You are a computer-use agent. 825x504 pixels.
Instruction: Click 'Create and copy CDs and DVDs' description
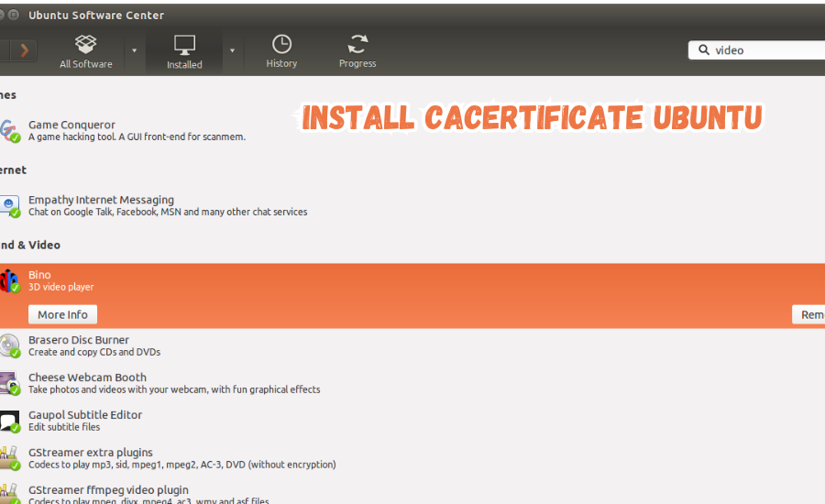(x=94, y=352)
